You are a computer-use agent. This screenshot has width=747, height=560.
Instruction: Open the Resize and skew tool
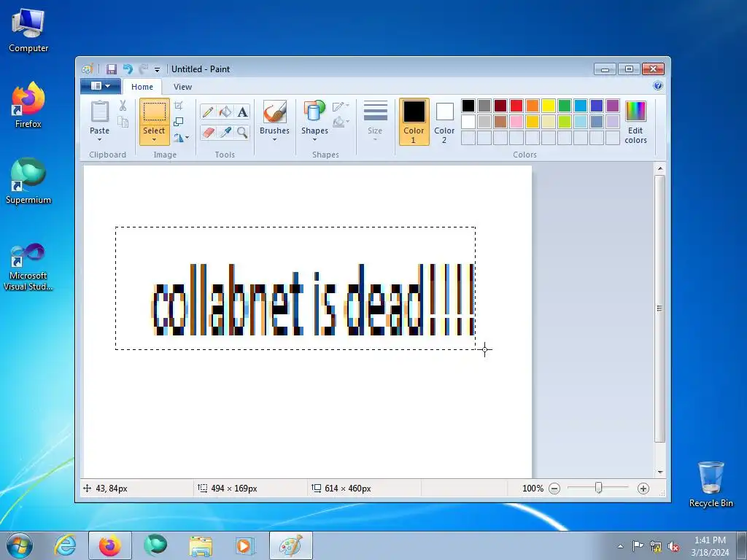178,122
